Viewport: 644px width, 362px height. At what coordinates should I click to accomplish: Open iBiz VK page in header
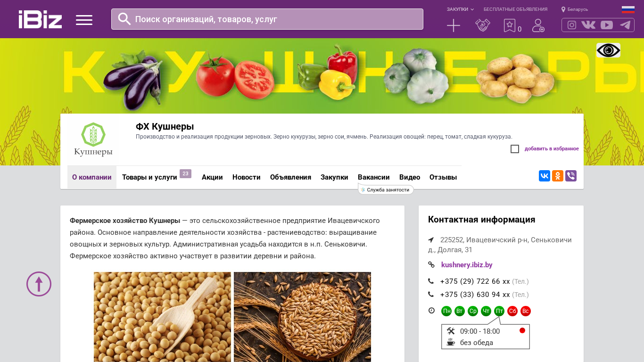coord(588,25)
